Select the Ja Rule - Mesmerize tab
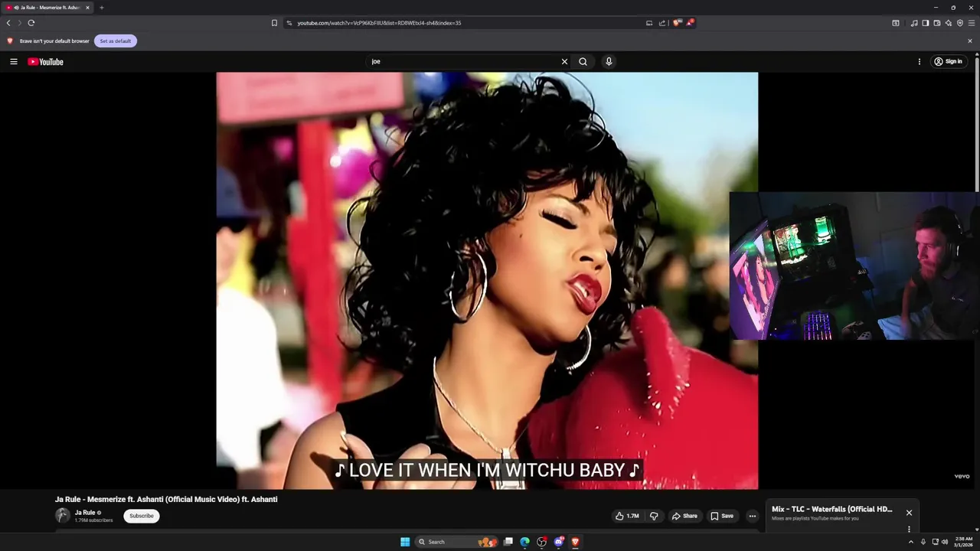Image resolution: width=980 pixels, height=551 pixels. pyautogui.click(x=47, y=8)
